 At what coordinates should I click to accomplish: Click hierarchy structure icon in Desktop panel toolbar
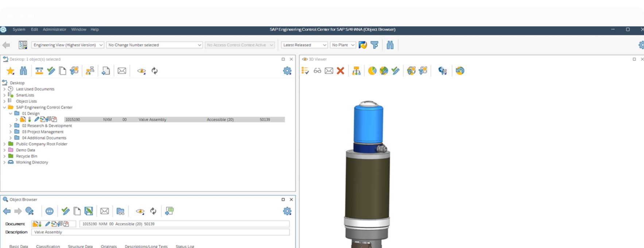90,71
